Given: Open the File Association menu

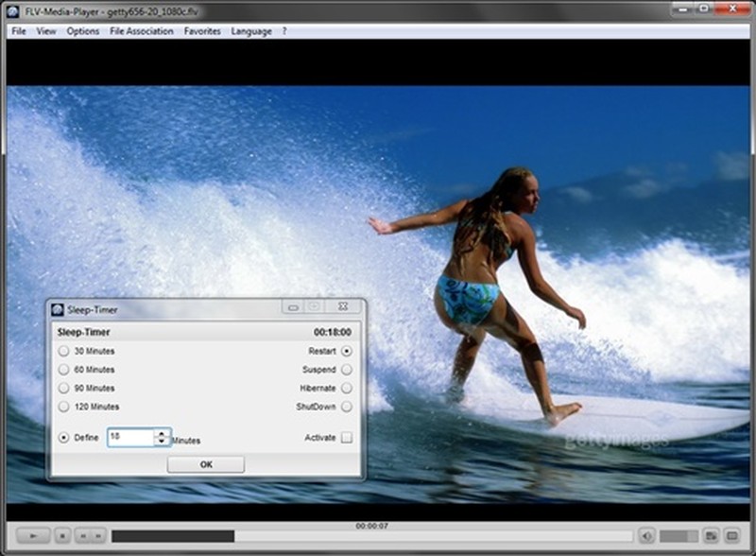Looking at the screenshot, I should [141, 30].
